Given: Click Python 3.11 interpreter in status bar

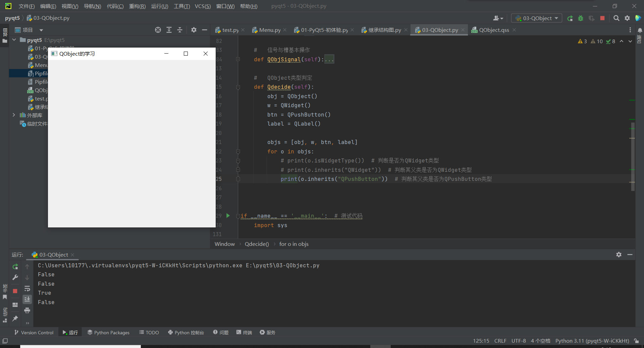Looking at the screenshot, I should (592, 341).
